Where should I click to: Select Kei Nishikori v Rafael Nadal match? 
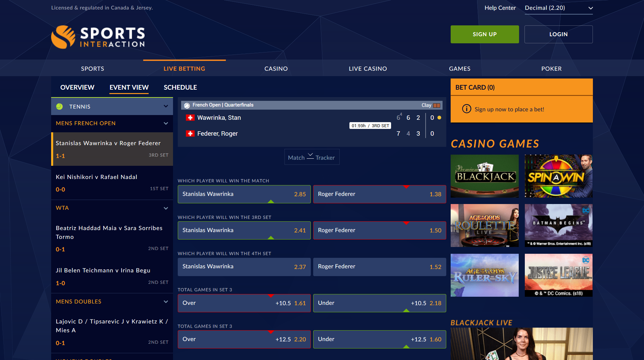[x=112, y=183]
